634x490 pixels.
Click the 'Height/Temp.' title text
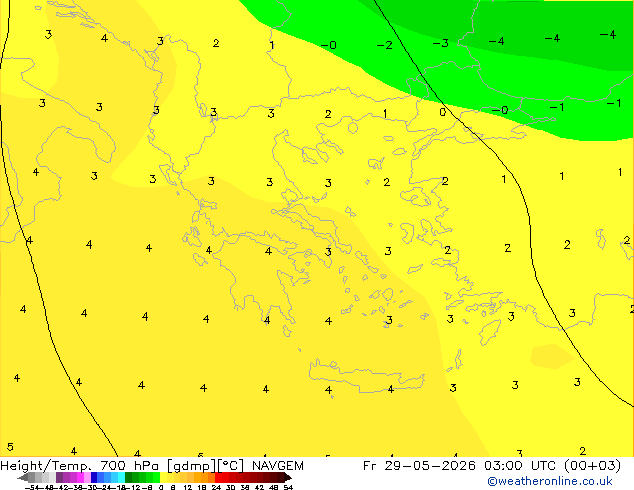pos(46,466)
